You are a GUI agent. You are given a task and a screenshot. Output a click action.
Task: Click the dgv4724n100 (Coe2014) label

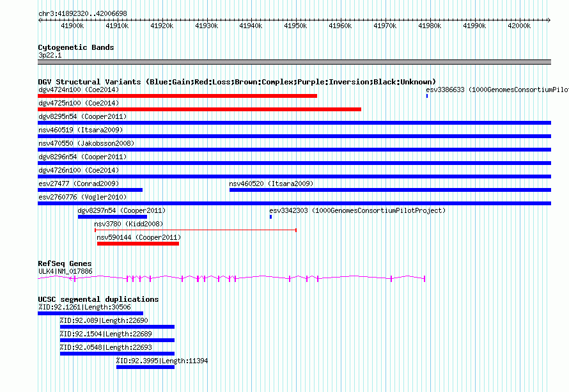(79, 90)
